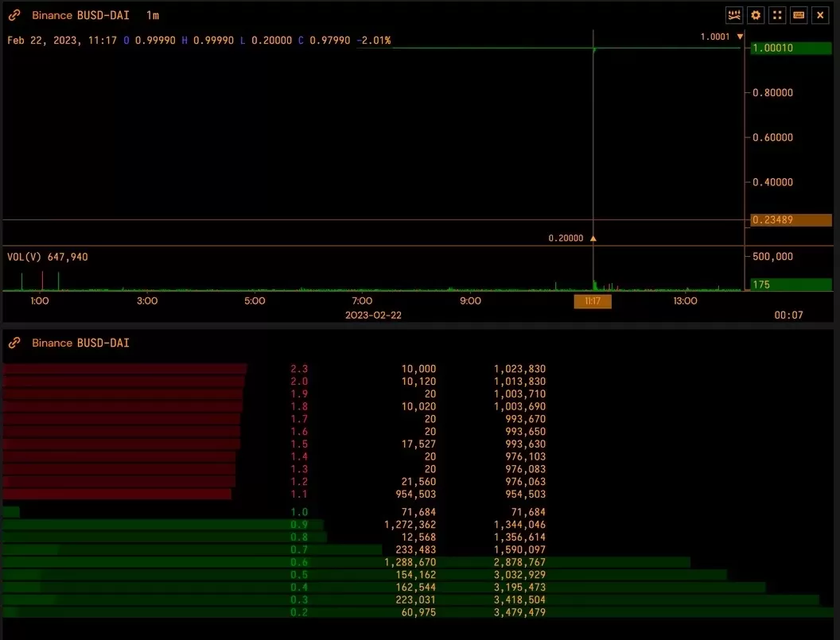Image resolution: width=840 pixels, height=640 pixels.
Task: Click the 0.20000 low price marker arrow
Action: click(x=593, y=238)
